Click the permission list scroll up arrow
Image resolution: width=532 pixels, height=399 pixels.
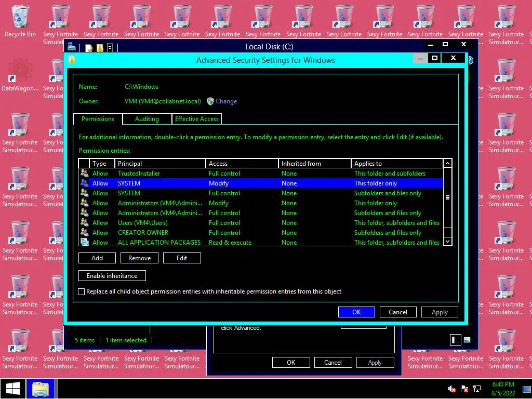(x=447, y=164)
